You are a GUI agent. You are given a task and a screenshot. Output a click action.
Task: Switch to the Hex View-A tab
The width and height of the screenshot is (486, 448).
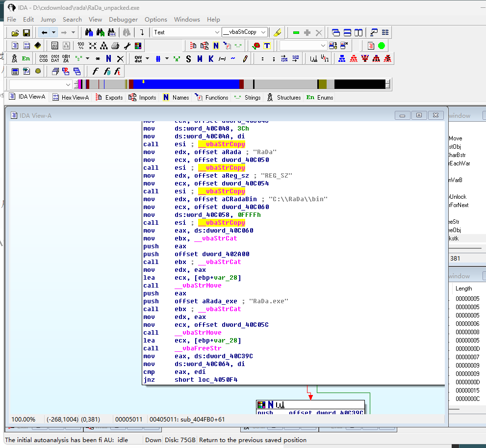click(x=71, y=97)
